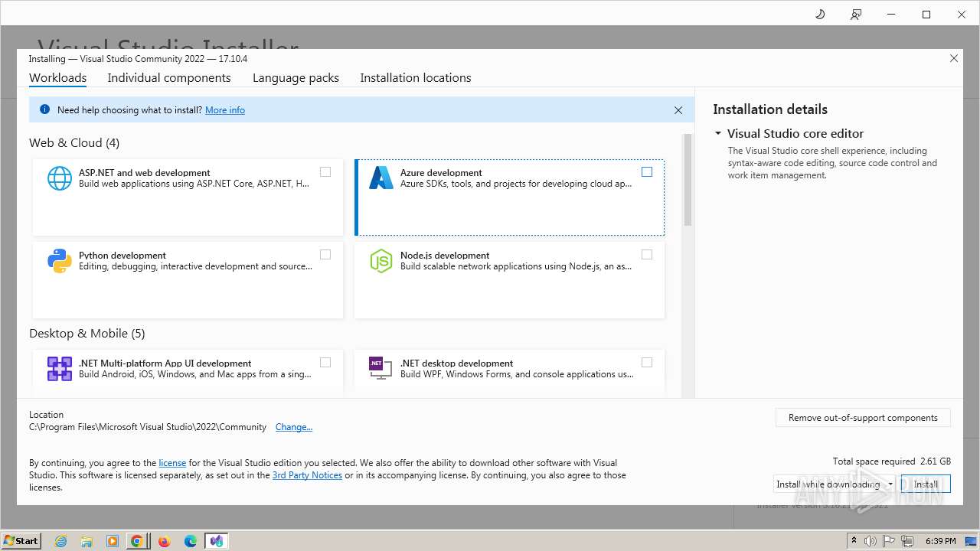Open the license link

click(x=172, y=463)
